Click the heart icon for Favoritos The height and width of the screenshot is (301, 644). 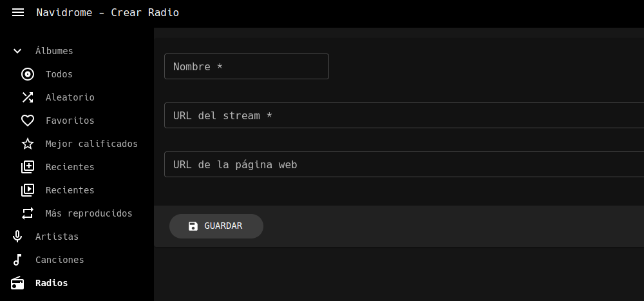(x=28, y=121)
